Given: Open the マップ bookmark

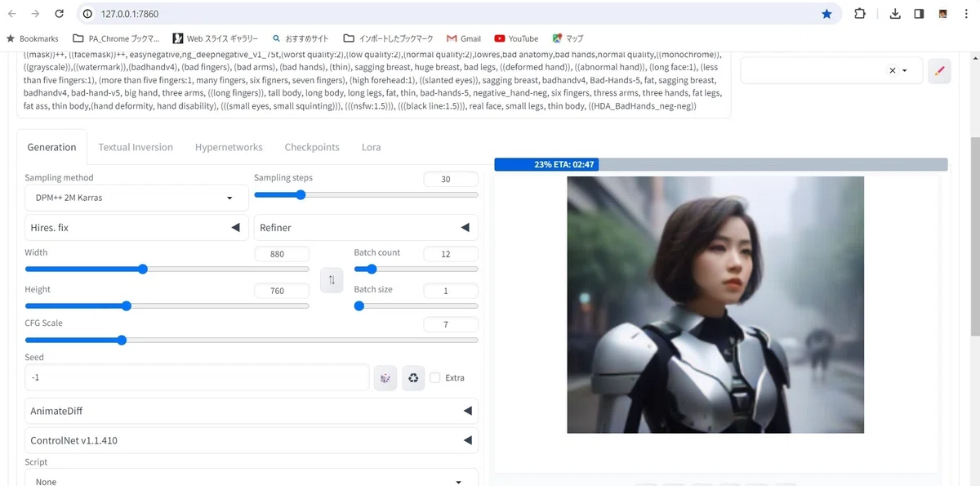Looking at the screenshot, I should (x=568, y=38).
